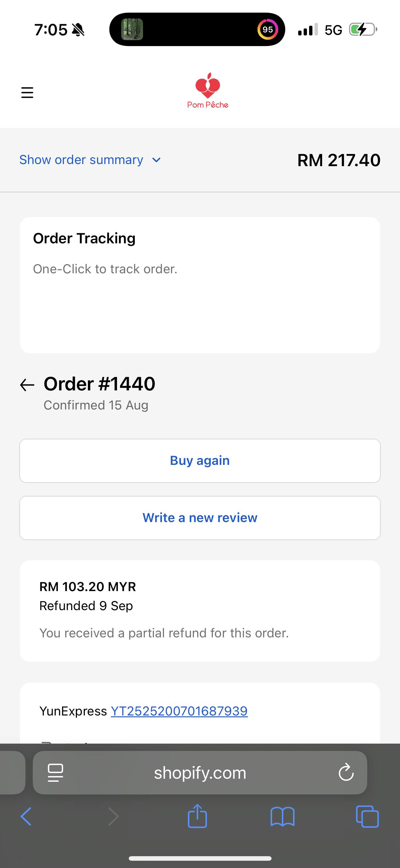Tap Safari's back navigation chevron

pos(26,817)
